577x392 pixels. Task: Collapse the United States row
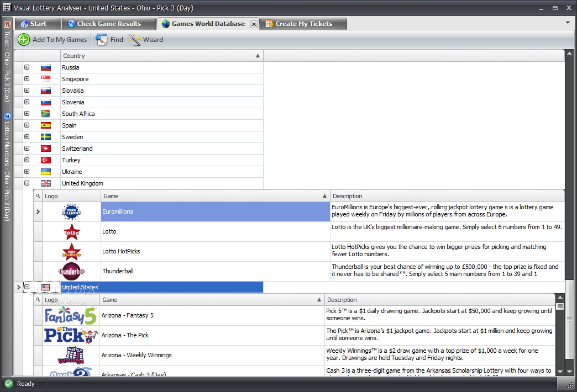pos(27,287)
